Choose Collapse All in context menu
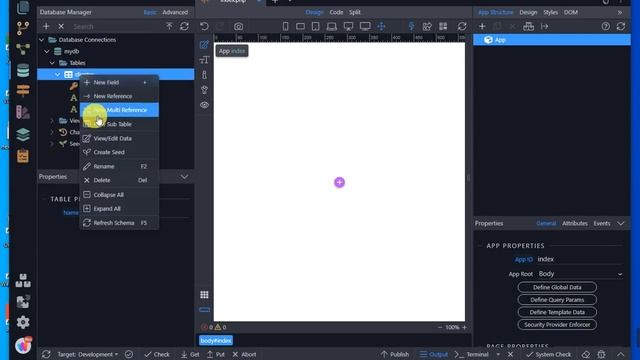This screenshot has width=640, height=360. coord(119,195)
